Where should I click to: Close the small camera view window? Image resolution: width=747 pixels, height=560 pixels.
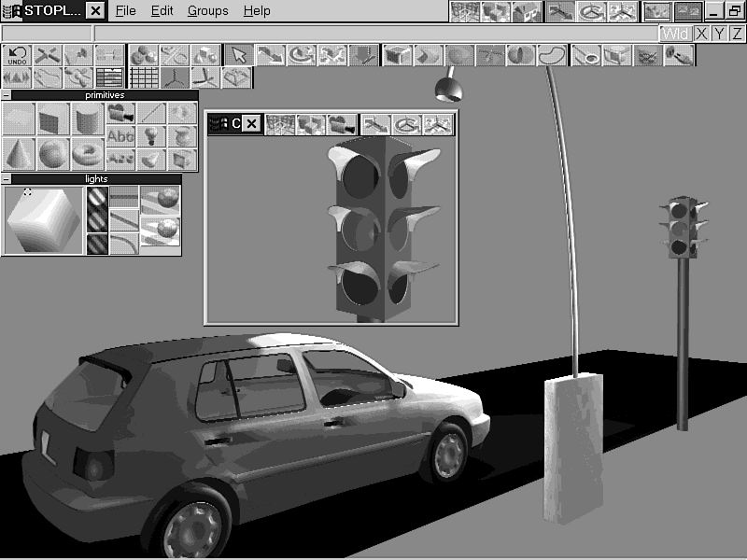click(x=251, y=124)
